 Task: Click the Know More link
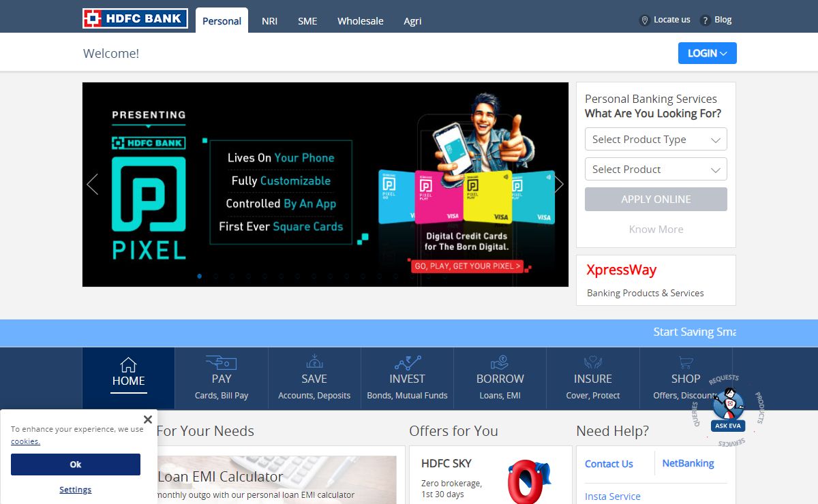(656, 230)
